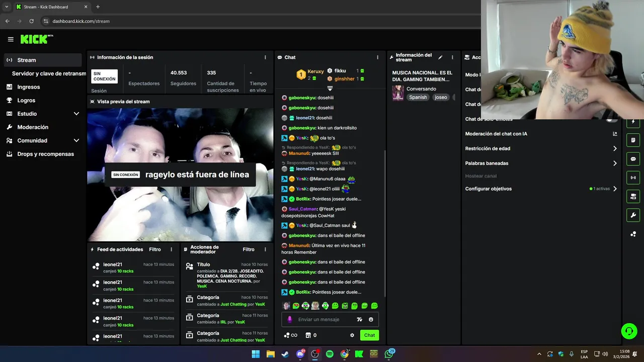The width and height of the screenshot is (644, 362).
Task: Click the wrench icon in right toolbar
Action: pos(633,215)
